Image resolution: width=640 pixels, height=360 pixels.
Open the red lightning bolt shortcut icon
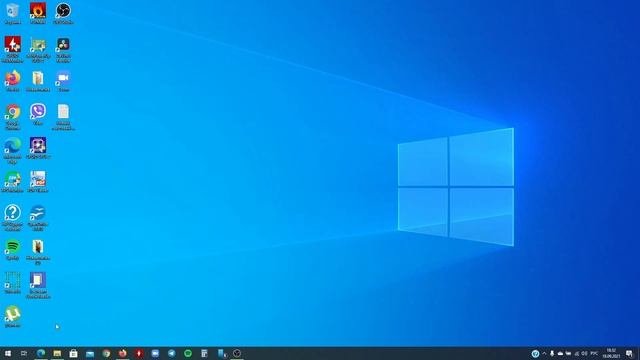(13, 48)
